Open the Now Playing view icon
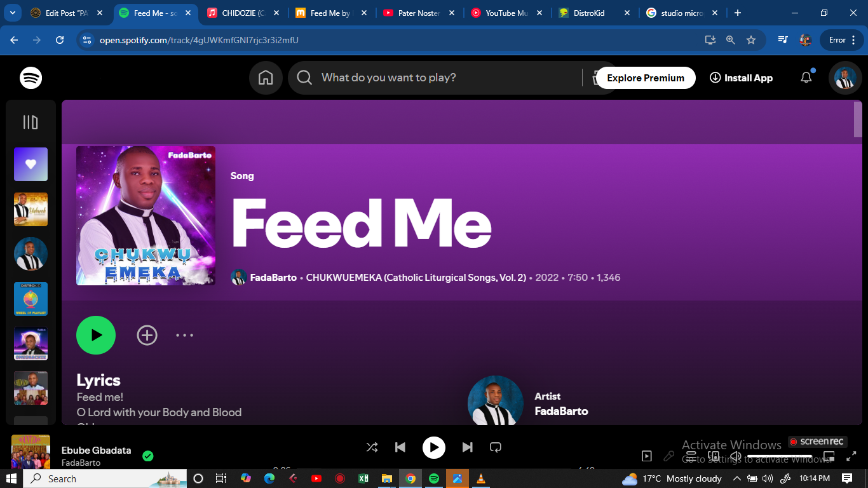Image resolution: width=868 pixels, height=488 pixels. (x=647, y=456)
